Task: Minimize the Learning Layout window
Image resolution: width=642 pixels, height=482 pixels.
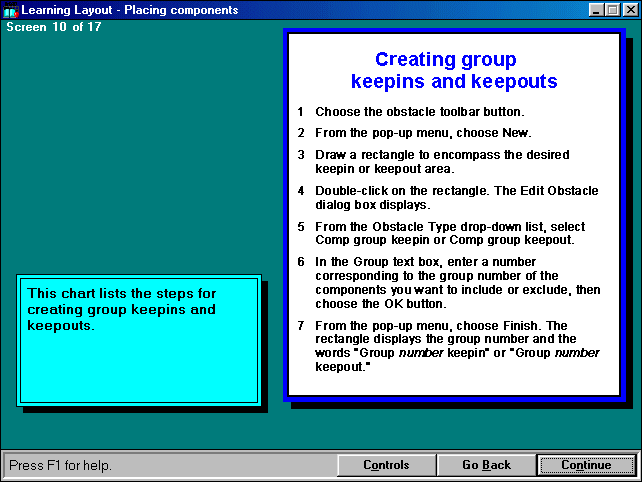Action: (595, 10)
